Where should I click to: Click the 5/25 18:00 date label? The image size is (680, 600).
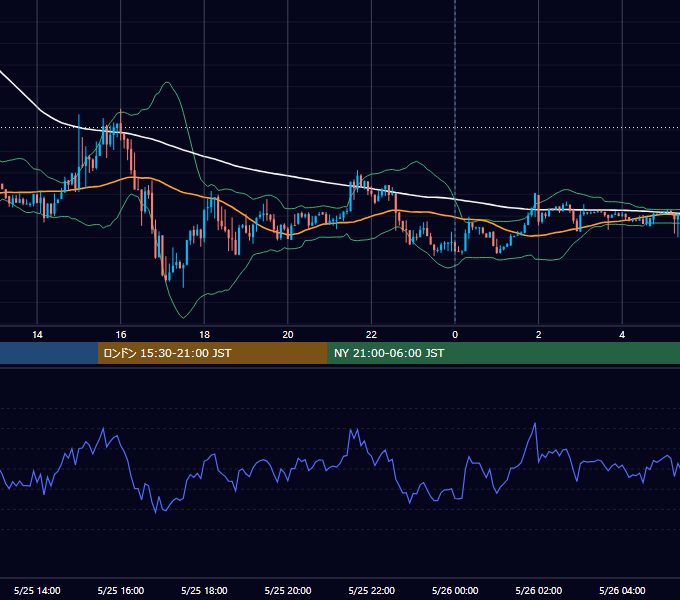click(x=204, y=590)
